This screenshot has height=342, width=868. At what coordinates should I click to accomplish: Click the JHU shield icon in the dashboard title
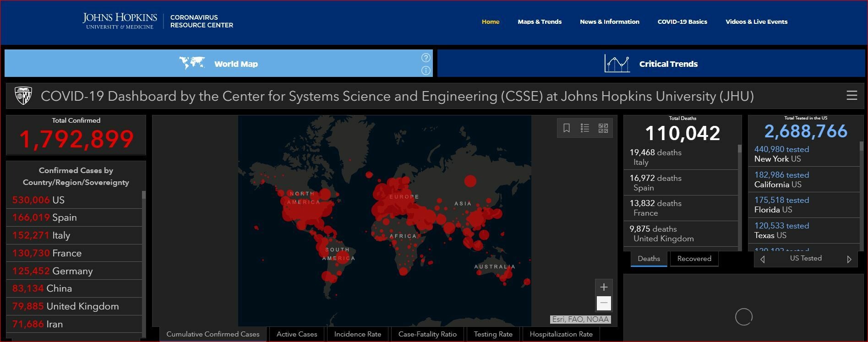[23, 96]
